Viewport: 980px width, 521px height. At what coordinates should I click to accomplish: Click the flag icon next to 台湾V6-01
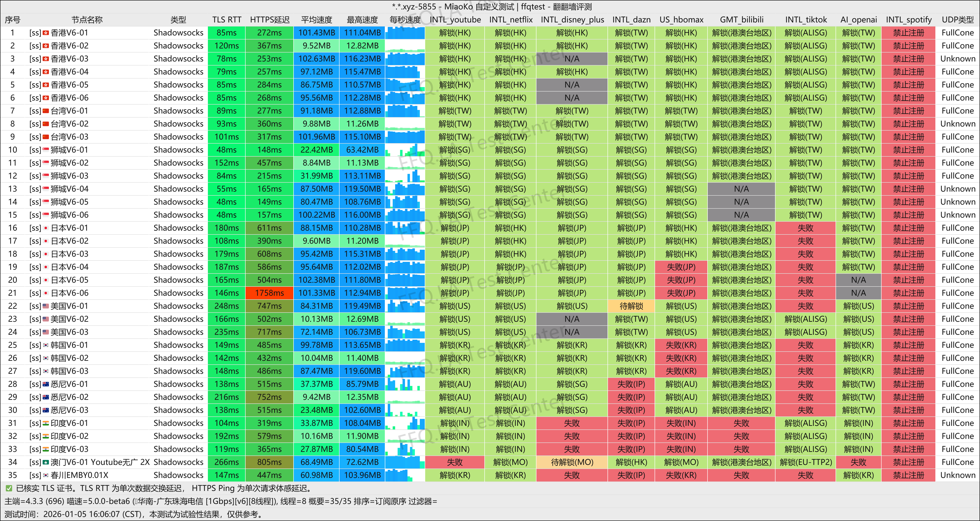click(x=46, y=111)
